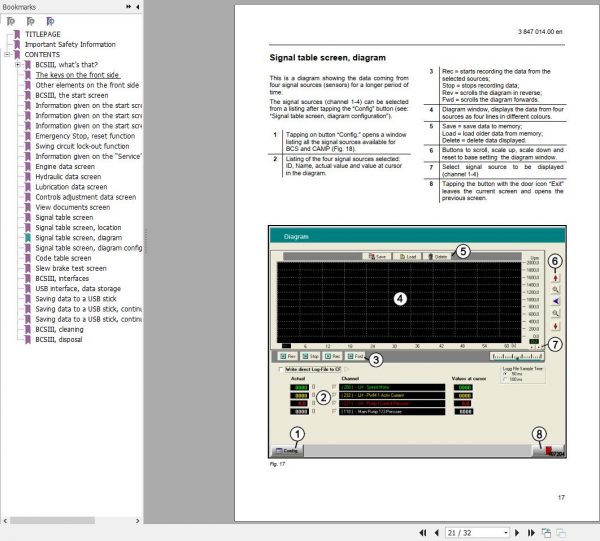Select Swing circuit lock-out function bookmark

[x=82, y=146]
